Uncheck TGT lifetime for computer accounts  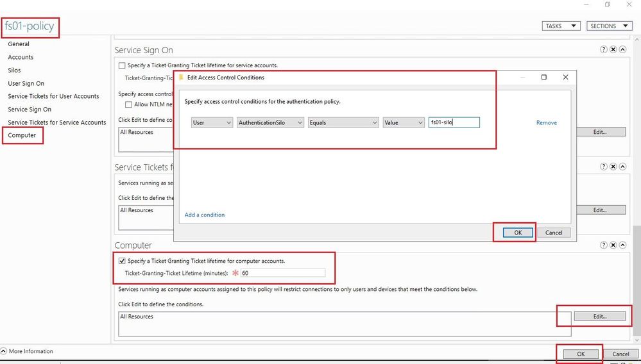[x=122, y=261]
